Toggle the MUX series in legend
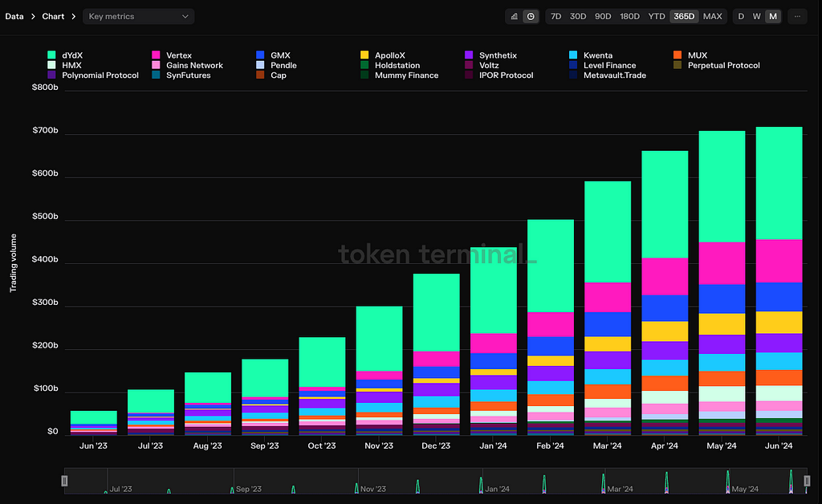Viewport: 822px width, 504px height. click(690, 55)
